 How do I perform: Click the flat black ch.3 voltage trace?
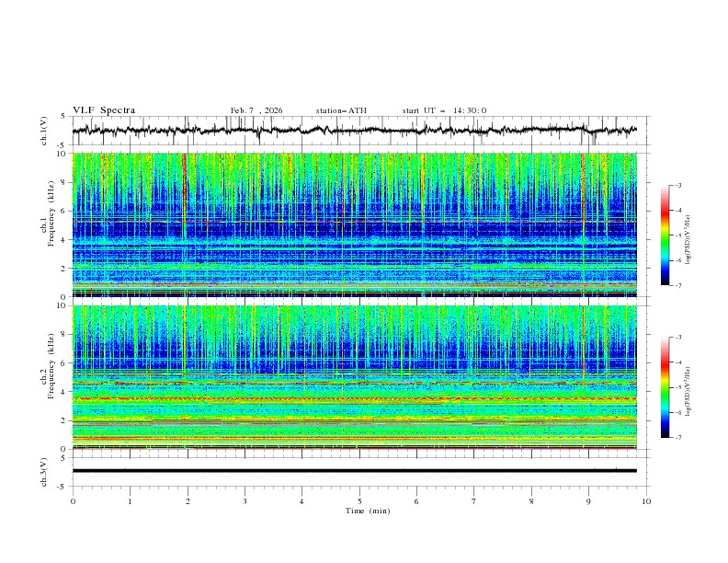pyautogui.click(x=355, y=471)
